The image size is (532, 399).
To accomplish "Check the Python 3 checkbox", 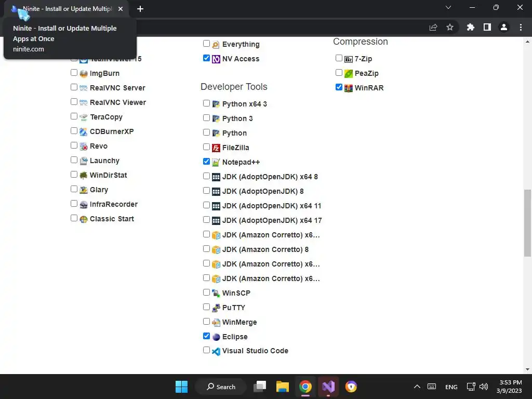I will click(206, 118).
